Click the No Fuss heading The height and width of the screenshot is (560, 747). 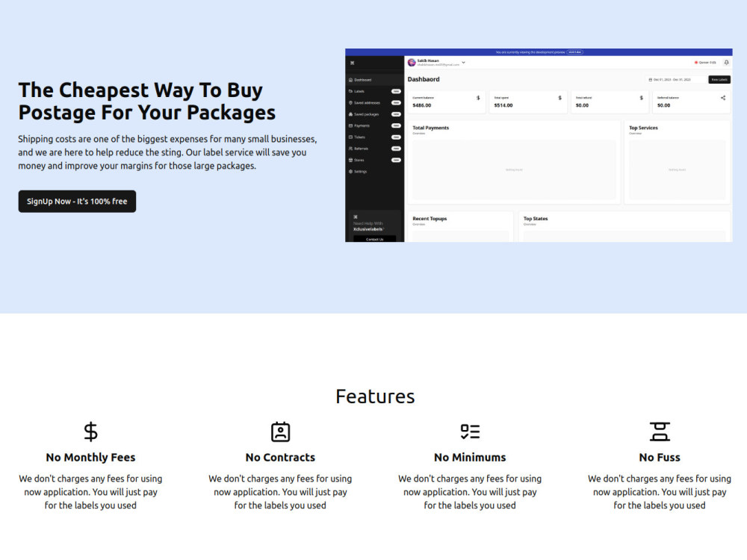(x=660, y=458)
